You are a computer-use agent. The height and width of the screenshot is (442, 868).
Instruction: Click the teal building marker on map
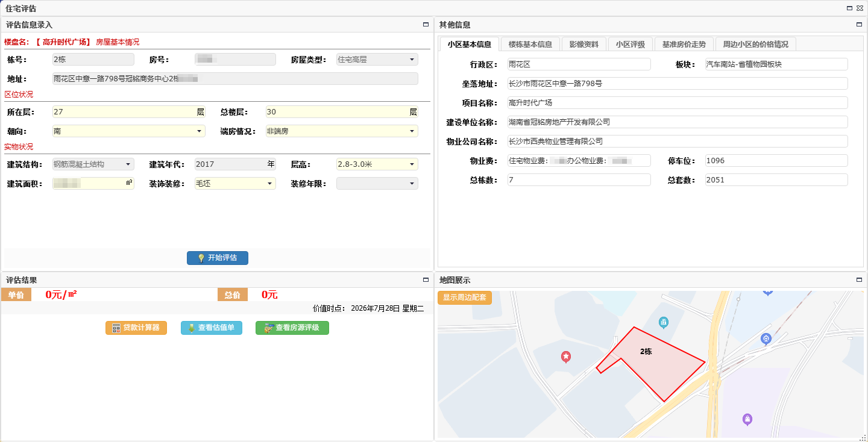click(x=664, y=322)
